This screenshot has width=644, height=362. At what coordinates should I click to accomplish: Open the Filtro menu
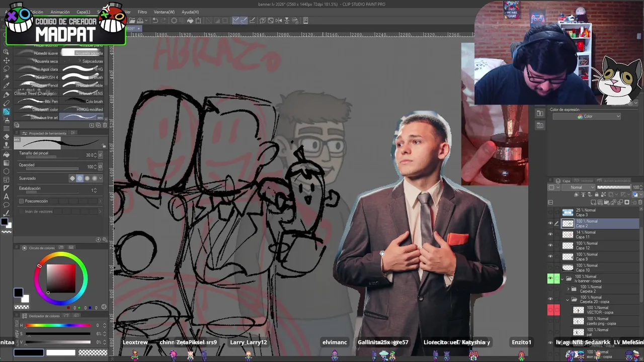142,12
